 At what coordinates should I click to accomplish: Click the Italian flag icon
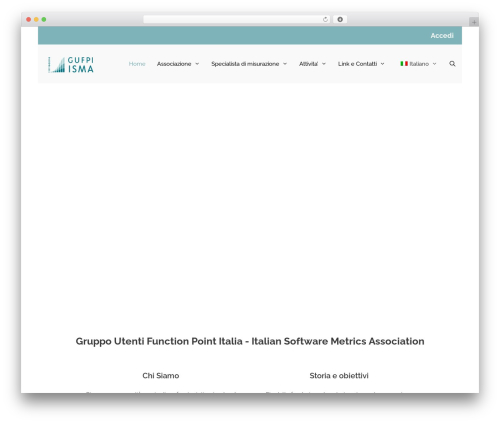(404, 63)
